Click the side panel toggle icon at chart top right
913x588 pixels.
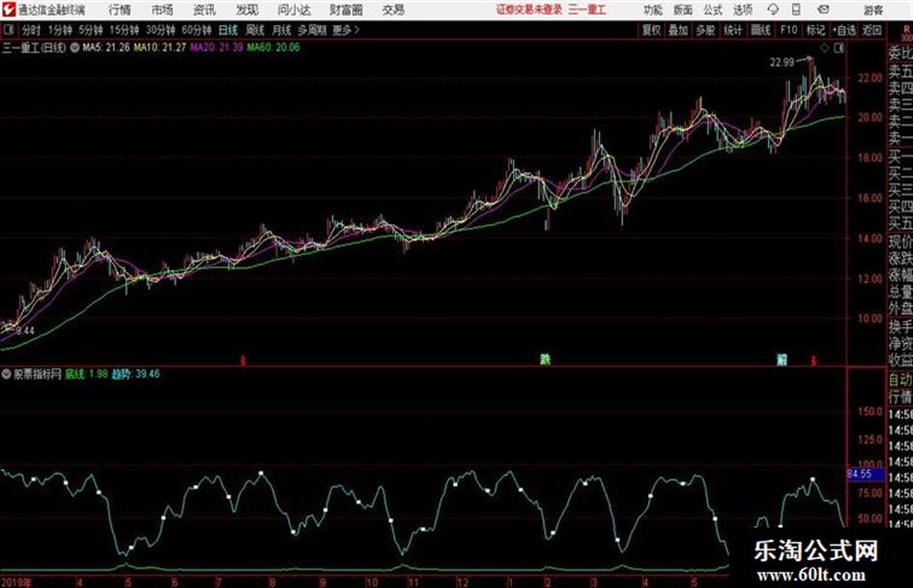(839, 48)
